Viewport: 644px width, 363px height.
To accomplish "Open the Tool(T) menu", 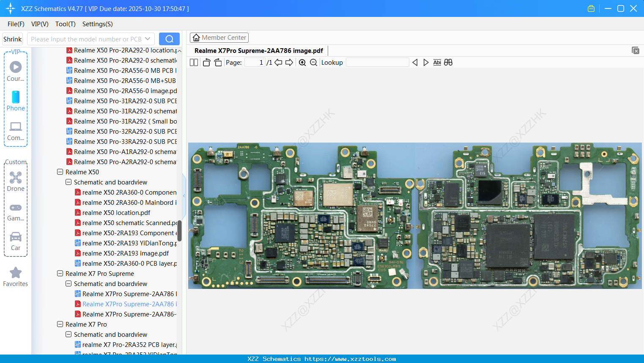I will coord(66,24).
